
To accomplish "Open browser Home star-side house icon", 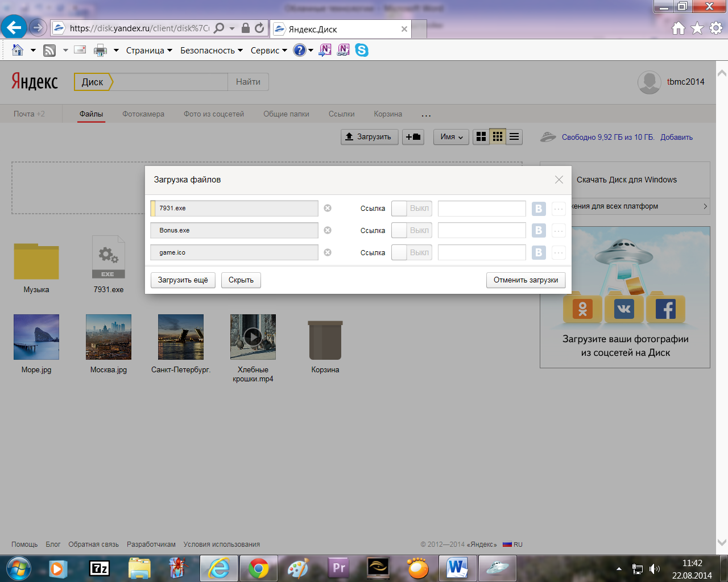I will pos(678,28).
